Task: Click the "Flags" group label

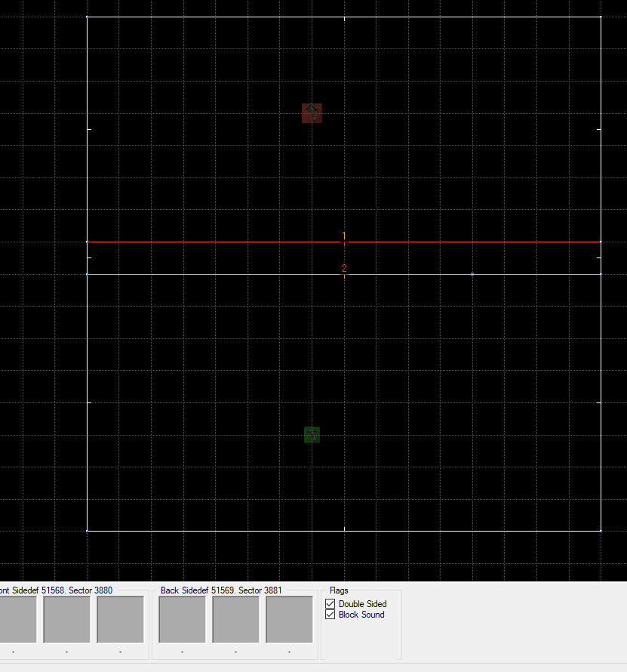Action: pyautogui.click(x=339, y=590)
